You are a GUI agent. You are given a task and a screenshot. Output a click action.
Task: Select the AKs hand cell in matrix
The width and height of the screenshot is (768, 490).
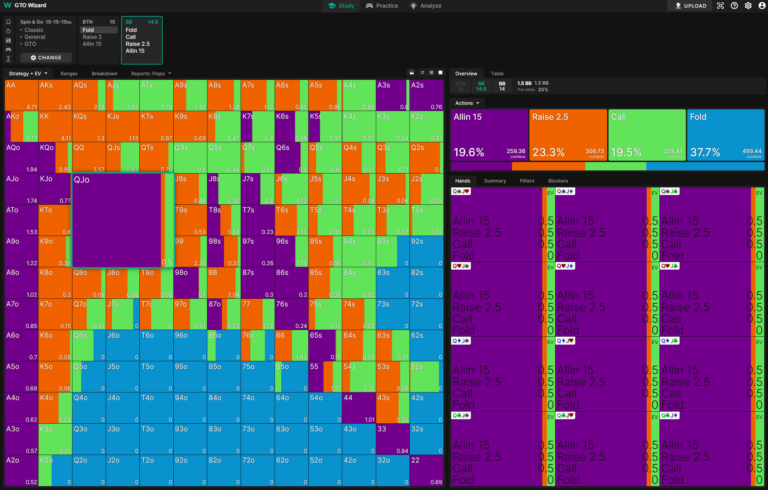(x=54, y=96)
